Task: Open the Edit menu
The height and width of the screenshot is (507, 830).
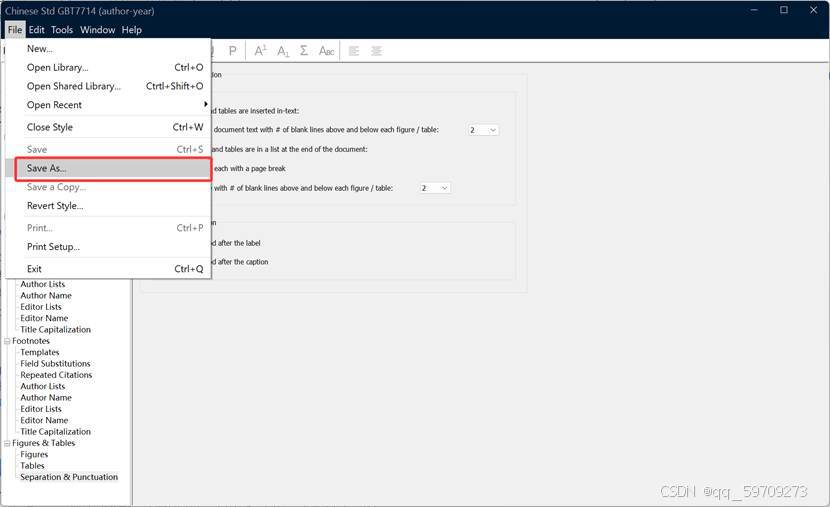Action: pyautogui.click(x=37, y=30)
